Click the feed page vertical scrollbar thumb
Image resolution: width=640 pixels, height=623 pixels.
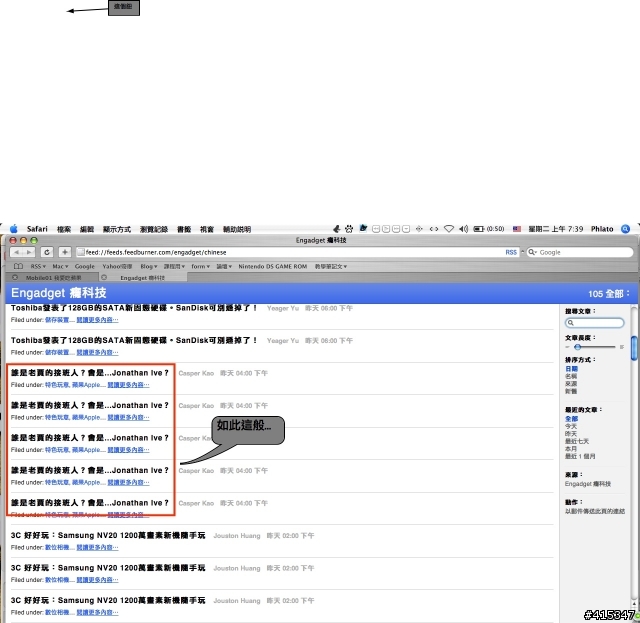click(634, 348)
